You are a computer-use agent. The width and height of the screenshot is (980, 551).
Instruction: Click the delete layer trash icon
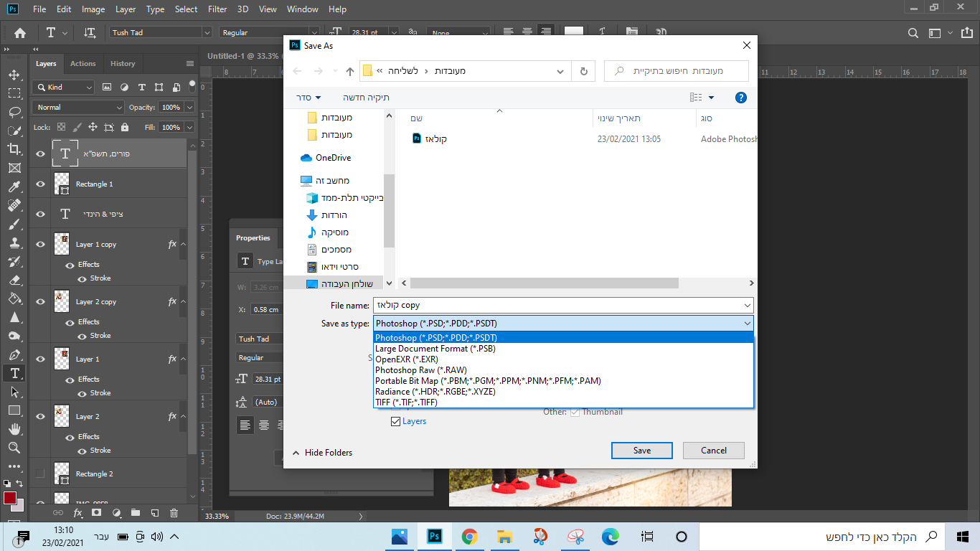point(174,513)
